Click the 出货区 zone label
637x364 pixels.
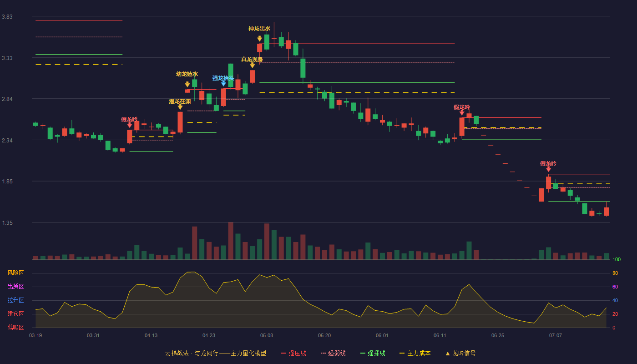coord(16,287)
